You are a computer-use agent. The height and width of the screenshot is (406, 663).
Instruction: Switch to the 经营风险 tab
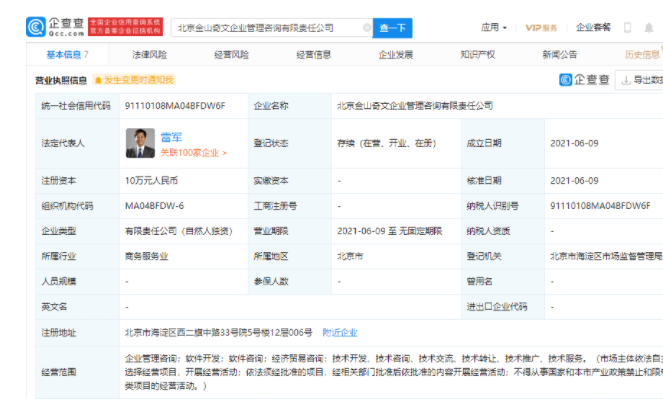[x=231, y=55]
